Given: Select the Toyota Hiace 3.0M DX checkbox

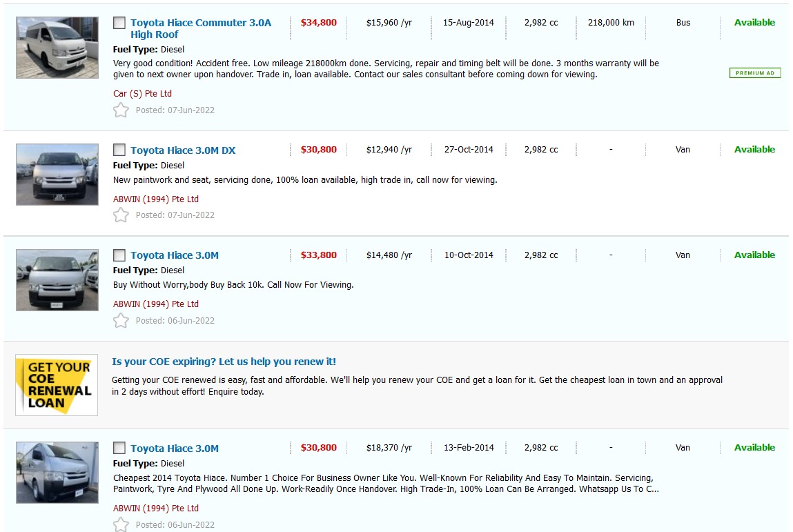Looking at the screenshot, I should [119, 150].
